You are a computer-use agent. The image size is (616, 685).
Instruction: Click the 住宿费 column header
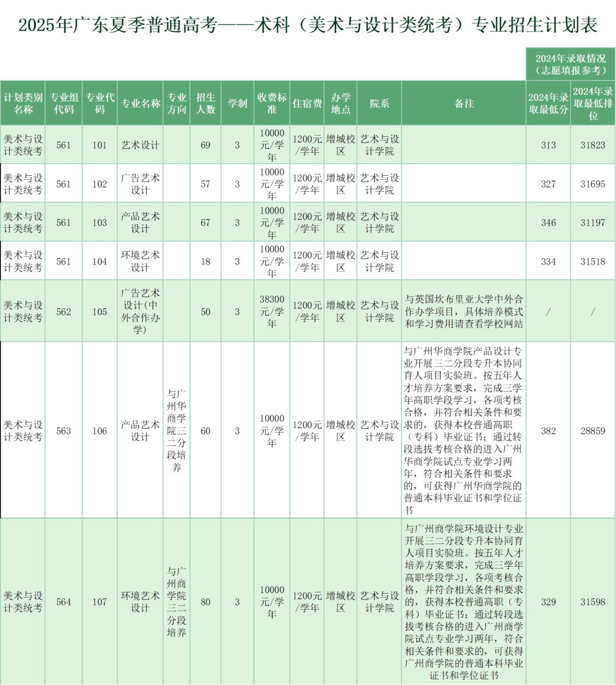coord(307,103)
